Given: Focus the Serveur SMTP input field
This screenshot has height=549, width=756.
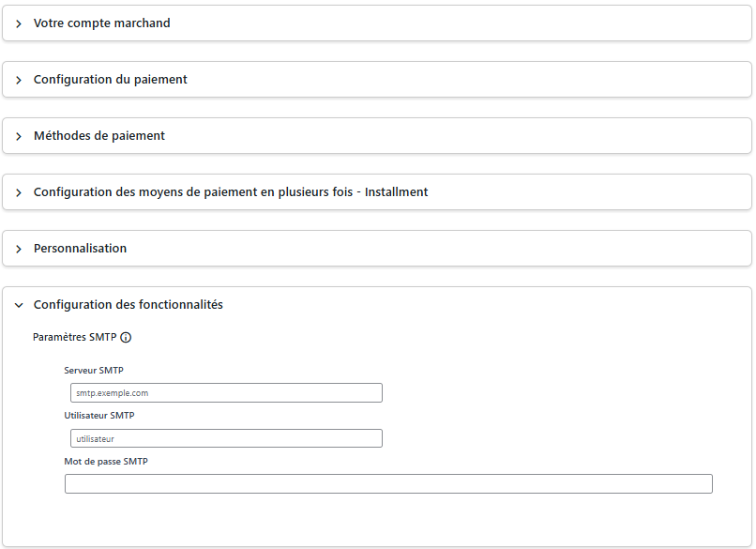Looking at the screenshot, I should 226,392.
